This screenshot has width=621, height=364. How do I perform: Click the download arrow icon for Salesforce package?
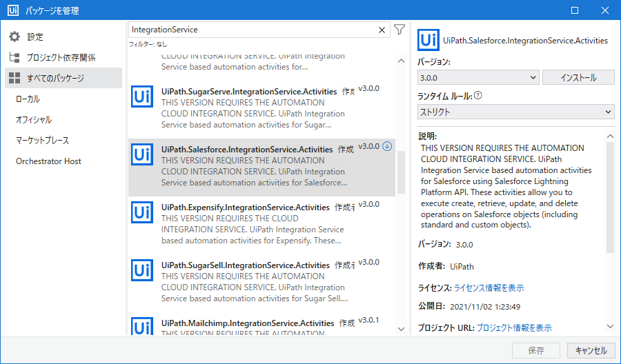pos(387,146)
